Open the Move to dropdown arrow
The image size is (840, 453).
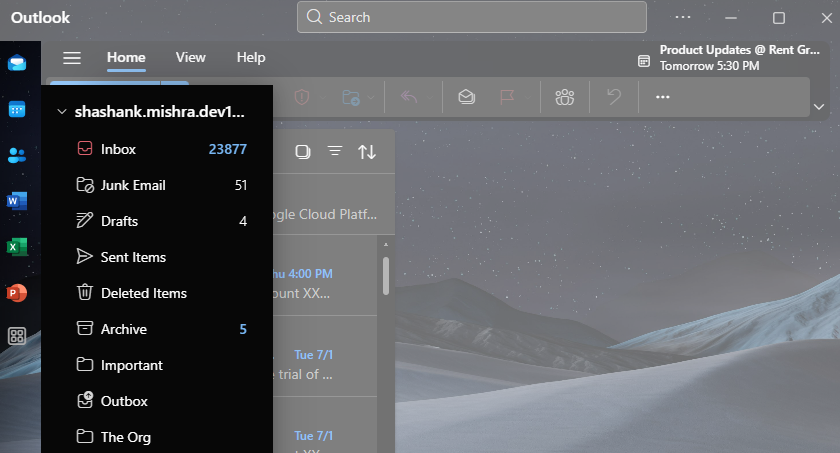click(x=371, y=97)
